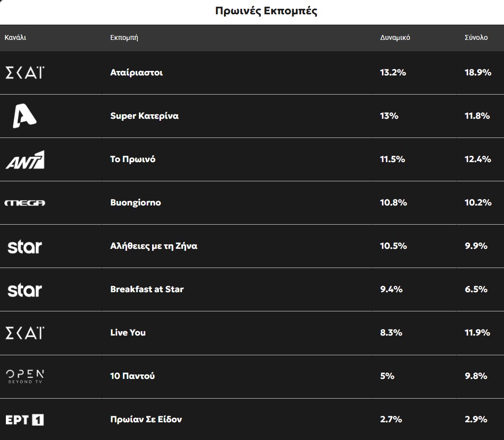Open the 10 Παντού show entry
The image size is (504, 440).
coord(132,376)
